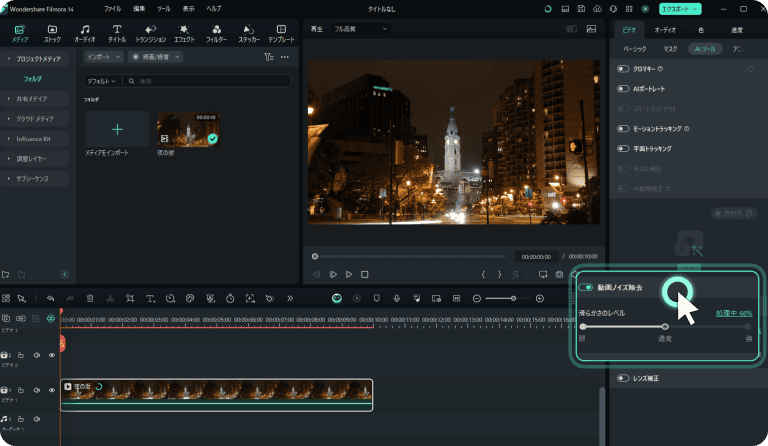Viewport: 768px width, 446px height.
Task: Expand 調整レイヤー section
Action: (34, 159)
